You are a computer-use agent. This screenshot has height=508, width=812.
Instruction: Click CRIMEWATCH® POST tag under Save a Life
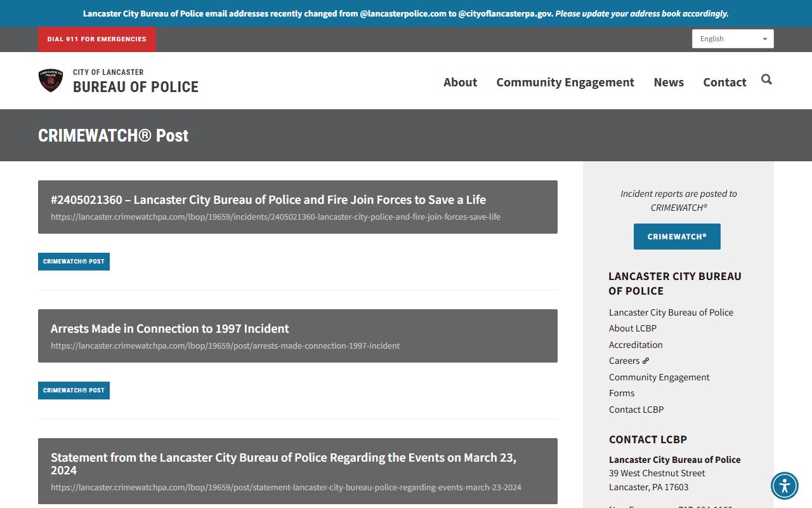74,262
